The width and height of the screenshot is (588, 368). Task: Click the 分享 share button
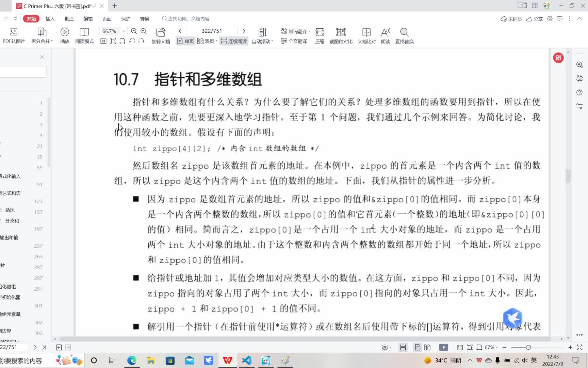tap(534, 19)
